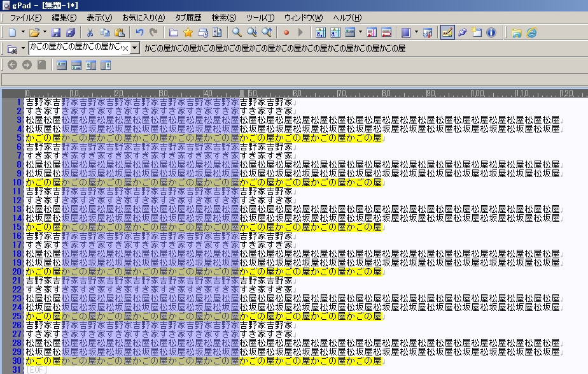Save the file with the floppy disk icon
588x374 pixels.
pyautogui.click(x=56, y=32)
